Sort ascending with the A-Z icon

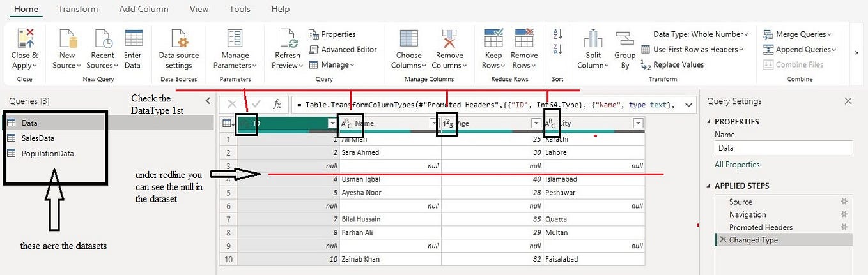click(557, 34)
